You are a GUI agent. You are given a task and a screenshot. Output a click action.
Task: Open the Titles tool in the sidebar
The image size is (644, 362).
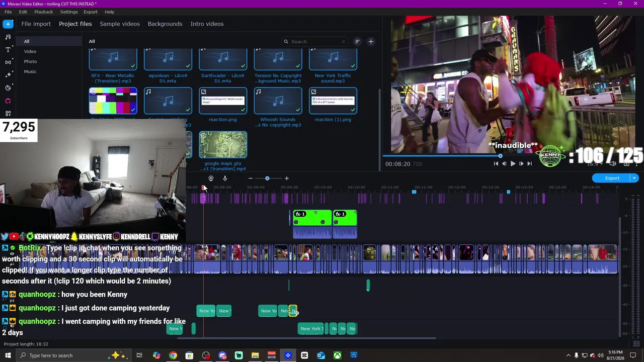(8, 49)
